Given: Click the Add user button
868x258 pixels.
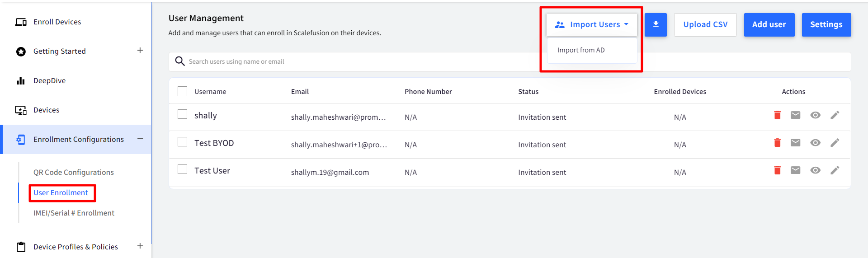Looking at the screenshot, I should [769, 24].
